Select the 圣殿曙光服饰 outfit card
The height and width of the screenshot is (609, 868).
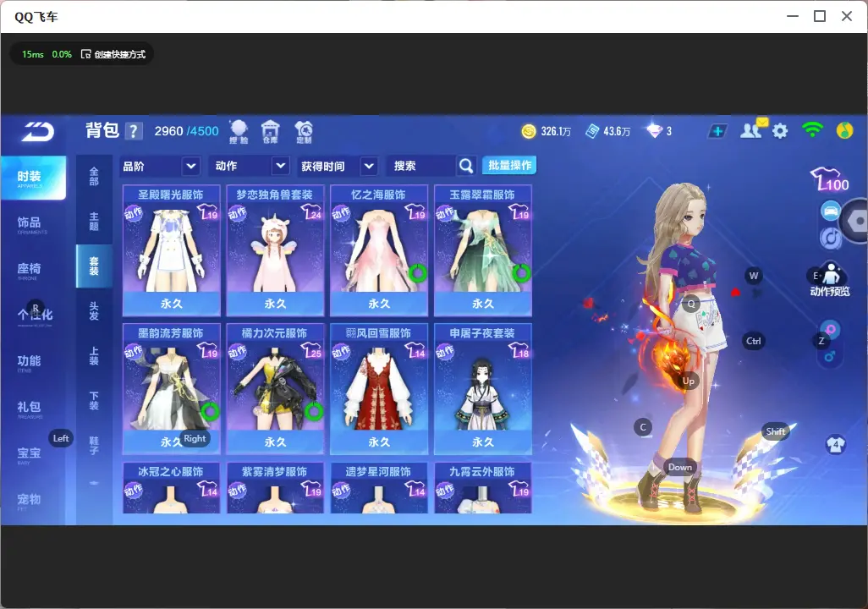[x=172, y=250]
